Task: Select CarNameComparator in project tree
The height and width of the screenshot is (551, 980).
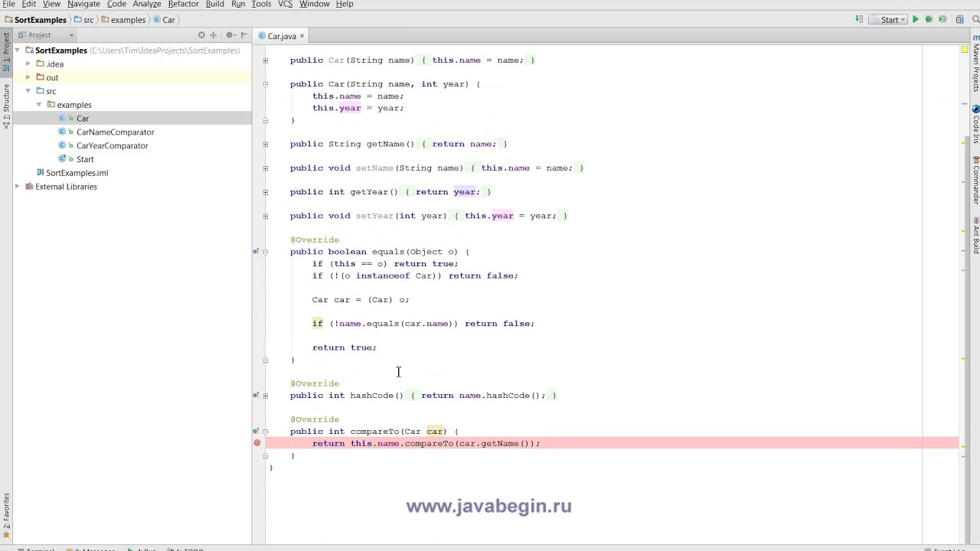Action: (115, 132)
